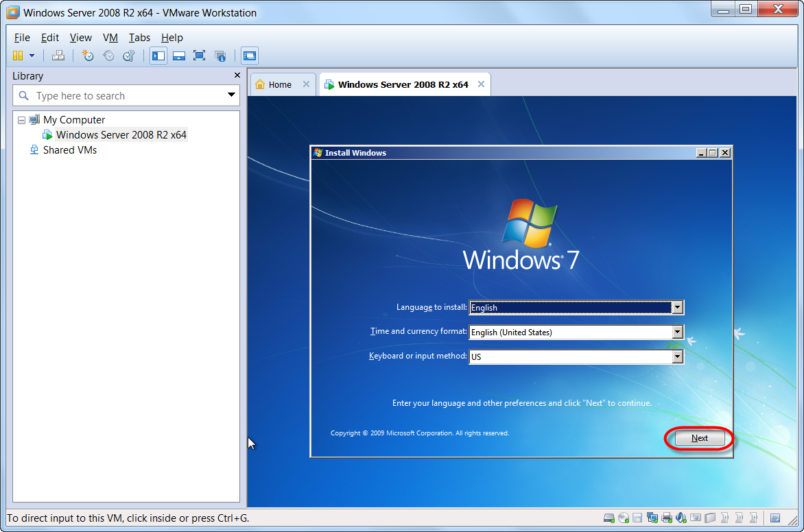This screenshot has height=532, width=804.
Task: Select My Computer in the Library tree
Action: (74, 120)
